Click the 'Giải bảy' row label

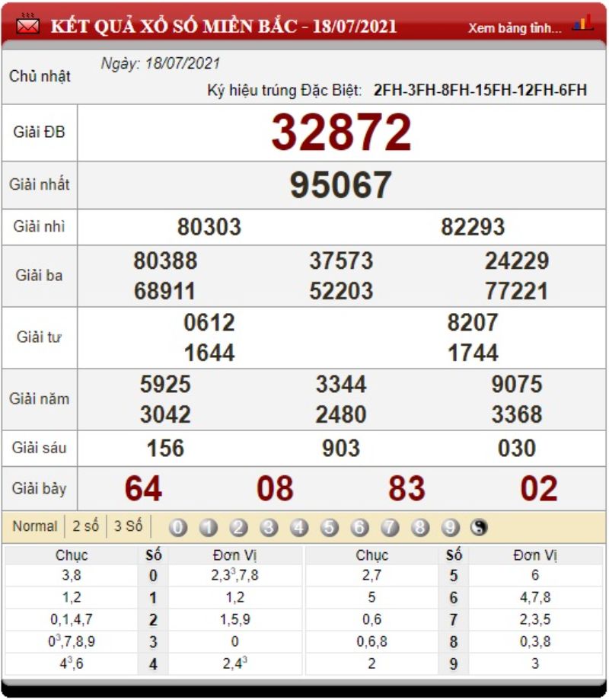(40, 488)
